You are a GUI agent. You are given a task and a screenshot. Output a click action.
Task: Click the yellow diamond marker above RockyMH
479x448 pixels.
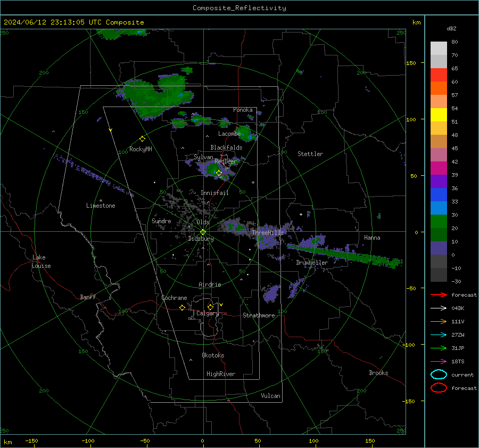(142, 139)
